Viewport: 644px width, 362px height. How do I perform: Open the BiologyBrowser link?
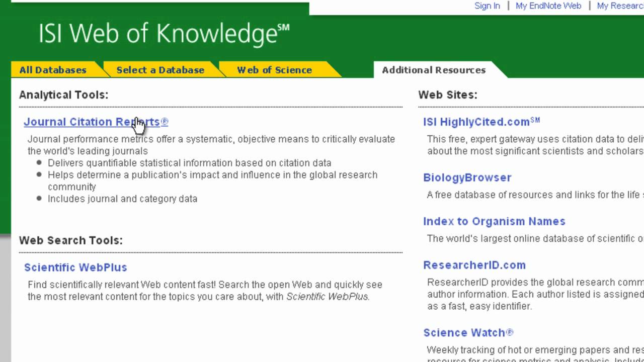point(467,177)
